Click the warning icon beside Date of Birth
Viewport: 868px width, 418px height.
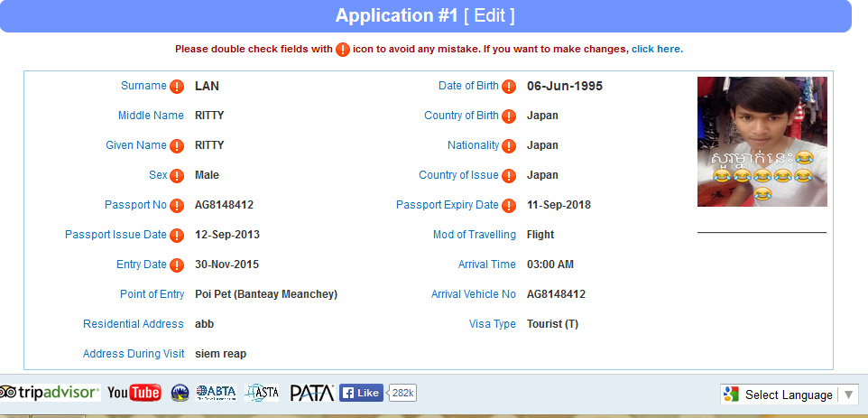509,87
